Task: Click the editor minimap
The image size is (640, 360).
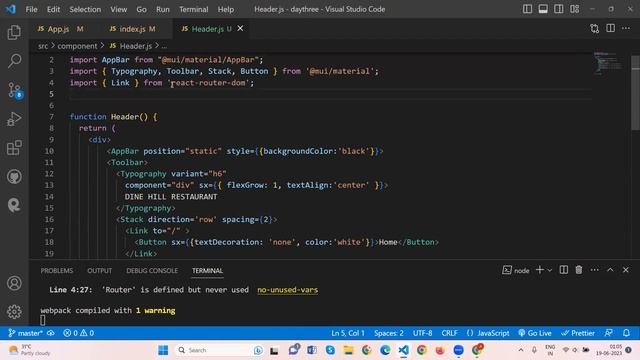Action: [608, 63]
